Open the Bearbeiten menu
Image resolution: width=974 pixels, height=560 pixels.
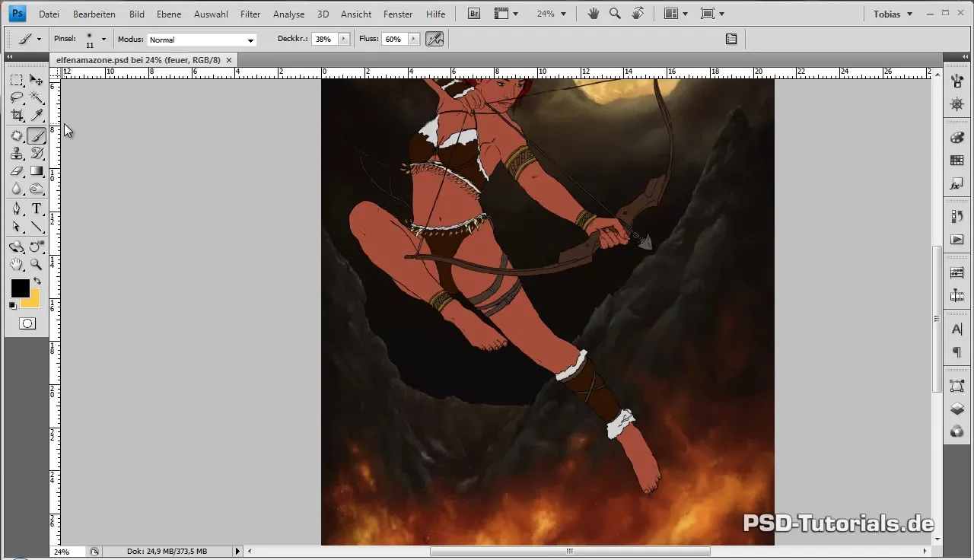point(94,14)
